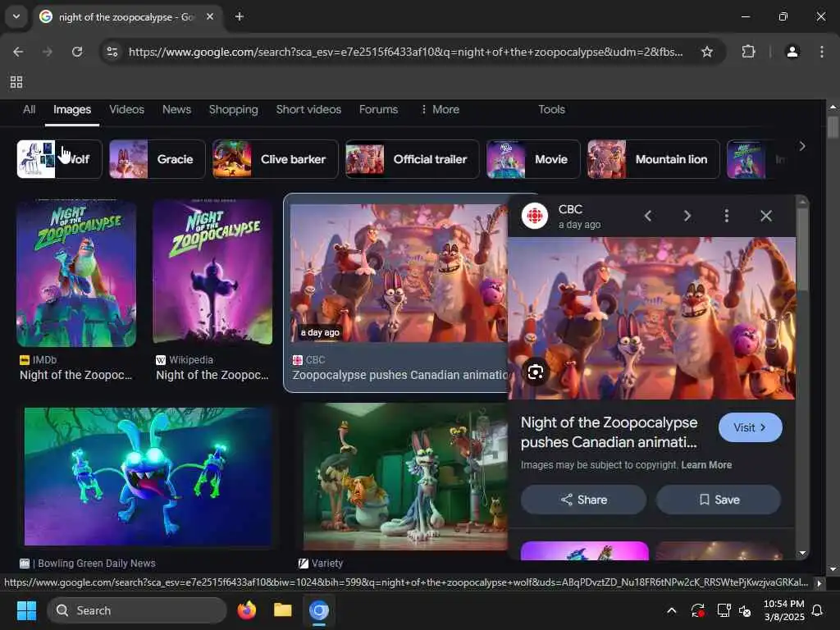Switch to the Shopping tab
The image size is (840, 630).
tap(234, 109)
